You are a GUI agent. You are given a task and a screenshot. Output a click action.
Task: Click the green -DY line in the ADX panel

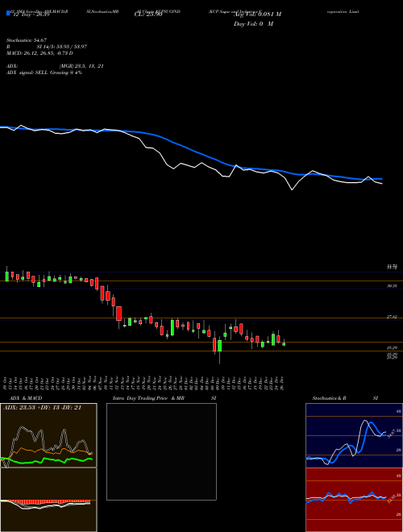[x=48, y=460]
